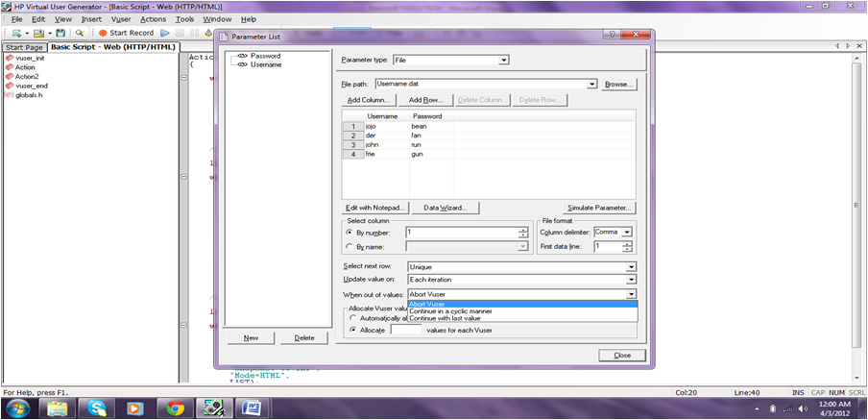Image resolution: width=868 pixels, height=420 pixels.
Task: Select the Password parameter in list
Action: click(x=265, y=56)
